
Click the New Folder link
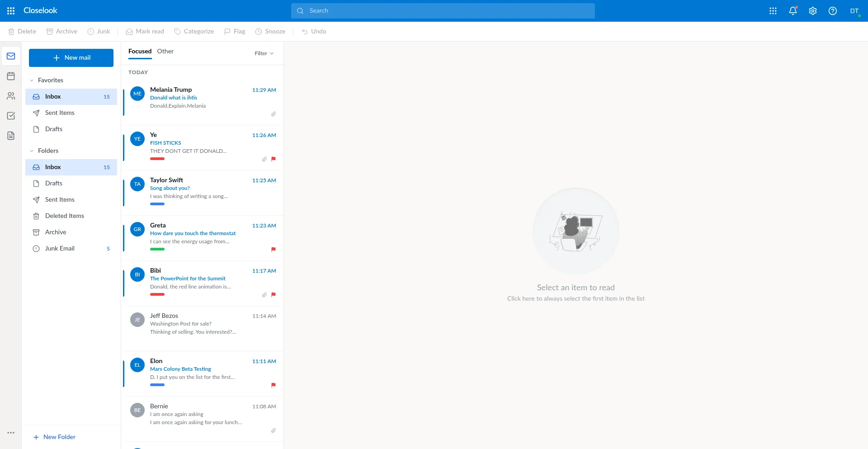(x=55, y=437)
